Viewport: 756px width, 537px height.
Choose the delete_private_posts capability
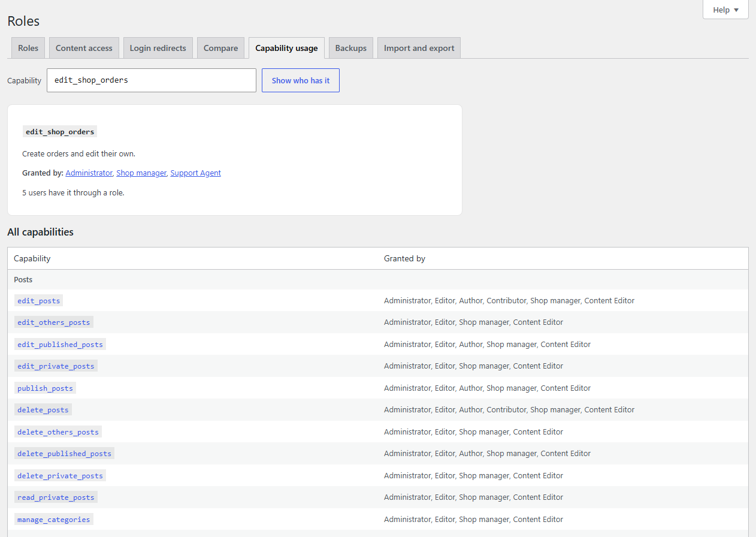tap(61, 476)
